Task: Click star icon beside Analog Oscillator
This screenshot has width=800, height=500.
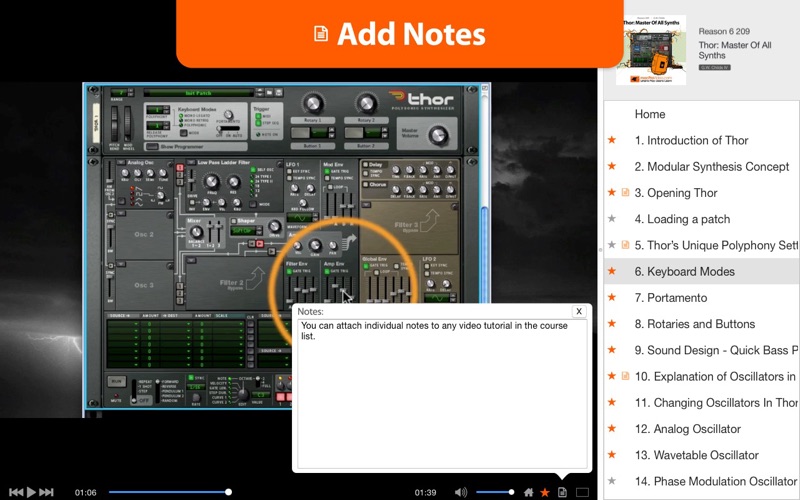Action: (x=612, y=429)
